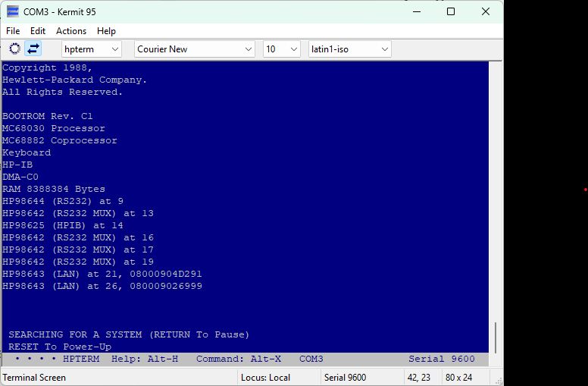Toggle the connect arrows toolbar icon
The width and height of the screenshot is (588, 386).
(x=33, y=49)
